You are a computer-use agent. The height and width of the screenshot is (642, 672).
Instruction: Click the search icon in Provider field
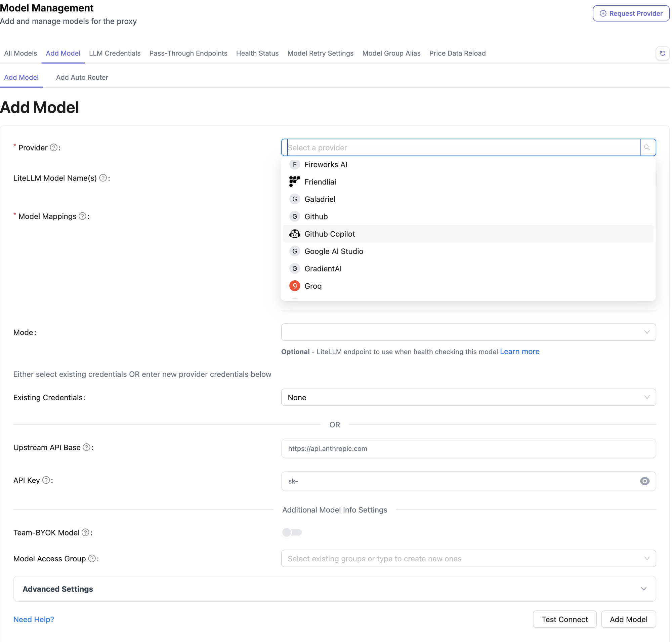647,148
